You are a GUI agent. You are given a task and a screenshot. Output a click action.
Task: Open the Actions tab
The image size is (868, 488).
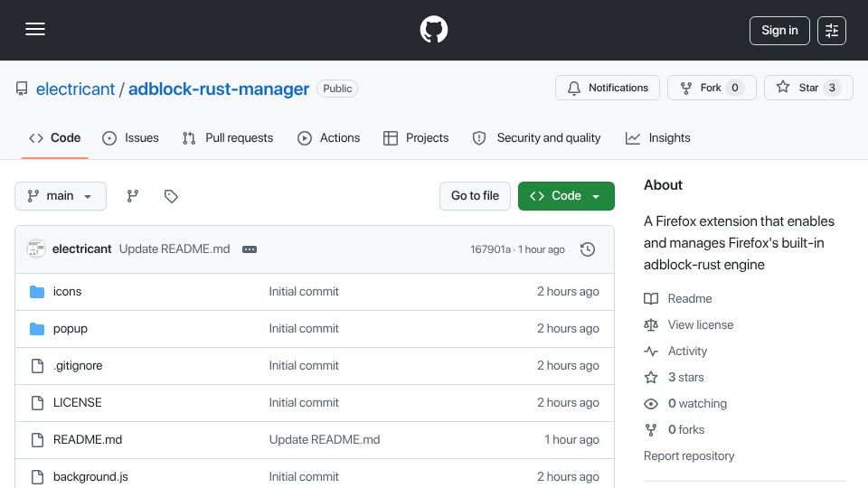tap(329, 137)
